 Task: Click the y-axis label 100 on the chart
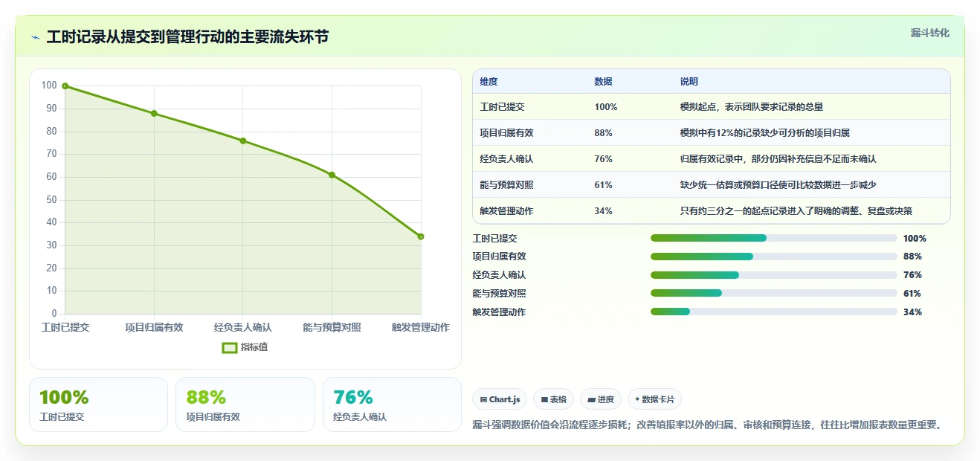coord(49,86)
